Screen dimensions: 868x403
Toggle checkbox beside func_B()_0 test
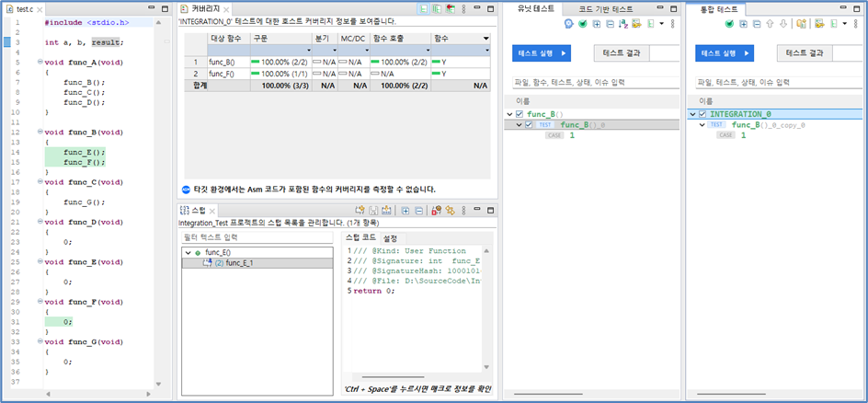pos(529,125)
